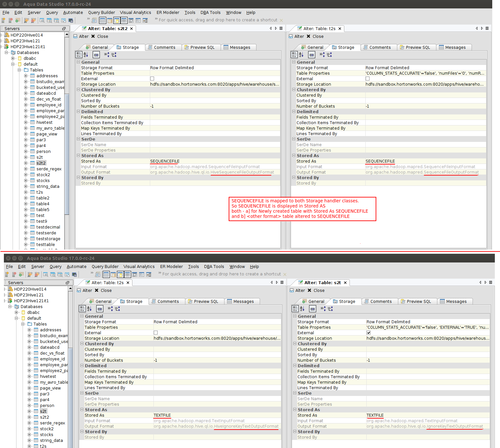500x448 pixels.
Task: Expand the dbabc node in lower window tree
Action: (x=16, y=312)
